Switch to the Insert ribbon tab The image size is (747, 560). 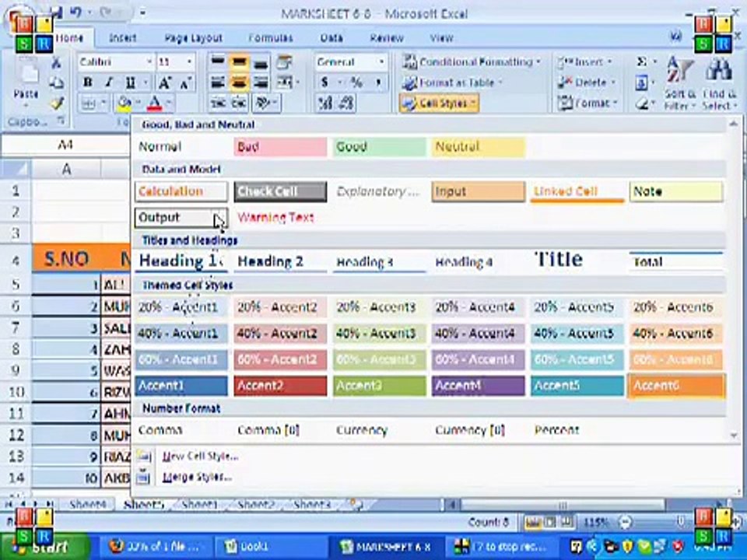point(122,37)
